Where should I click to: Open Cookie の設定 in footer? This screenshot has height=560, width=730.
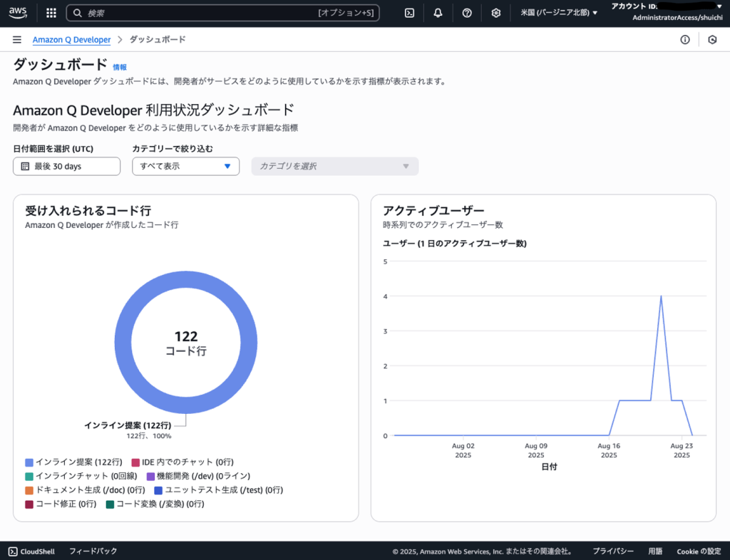tap(699, 551)
